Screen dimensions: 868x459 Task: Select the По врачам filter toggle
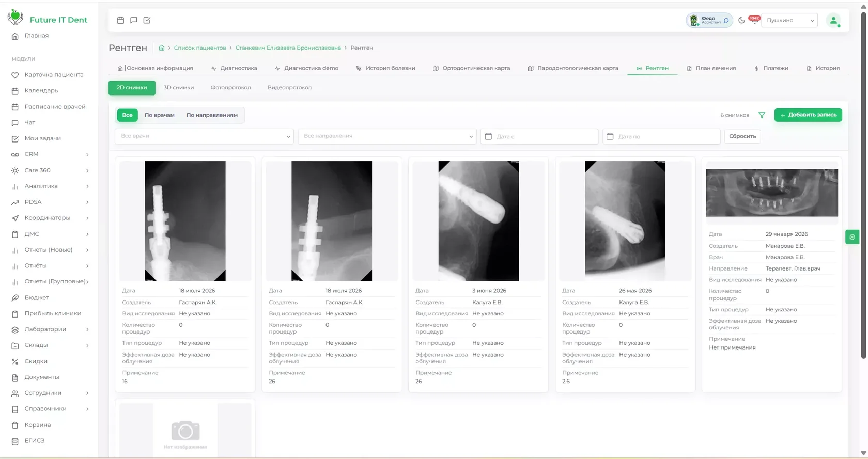click(160, 115)
